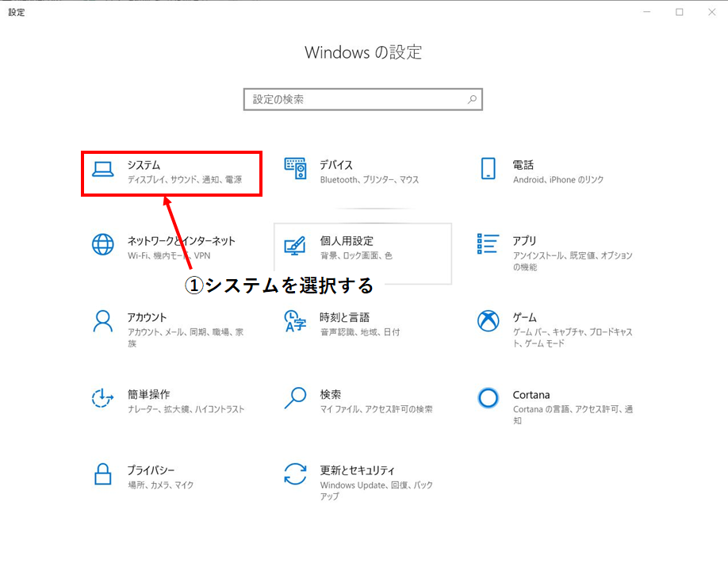Open the ネットワークとインターネット globe icon
Screen dimensions: 728x571
click(102, 244)
